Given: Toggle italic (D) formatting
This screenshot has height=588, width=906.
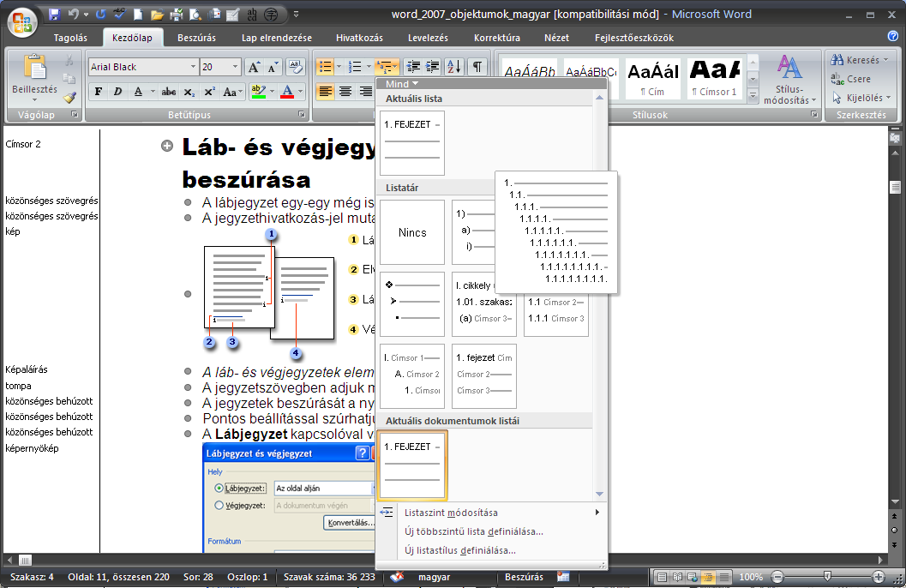Looking at the screenshot, I should [118, 92].
